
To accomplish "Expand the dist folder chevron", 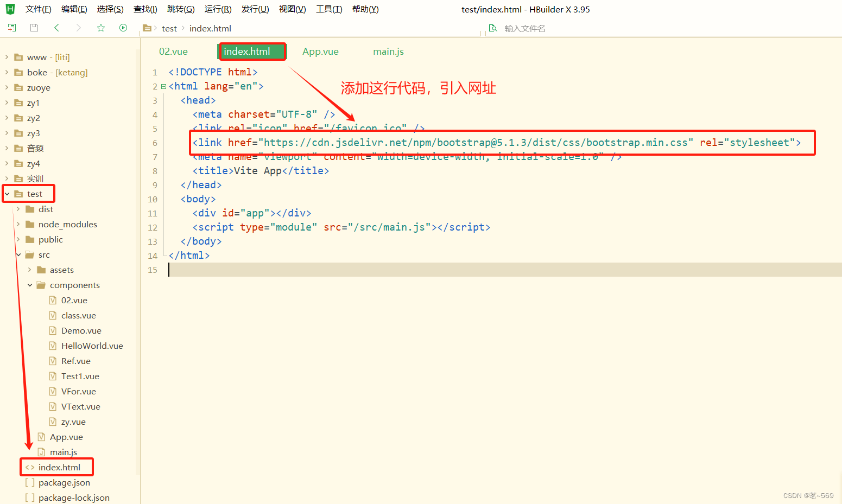I will 18,209.
